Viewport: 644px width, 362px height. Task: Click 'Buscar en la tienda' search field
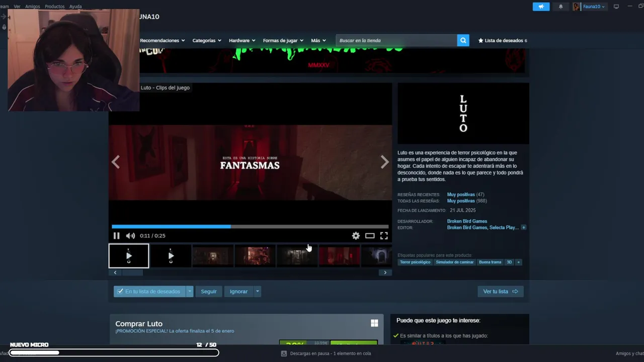click(396, 40)
